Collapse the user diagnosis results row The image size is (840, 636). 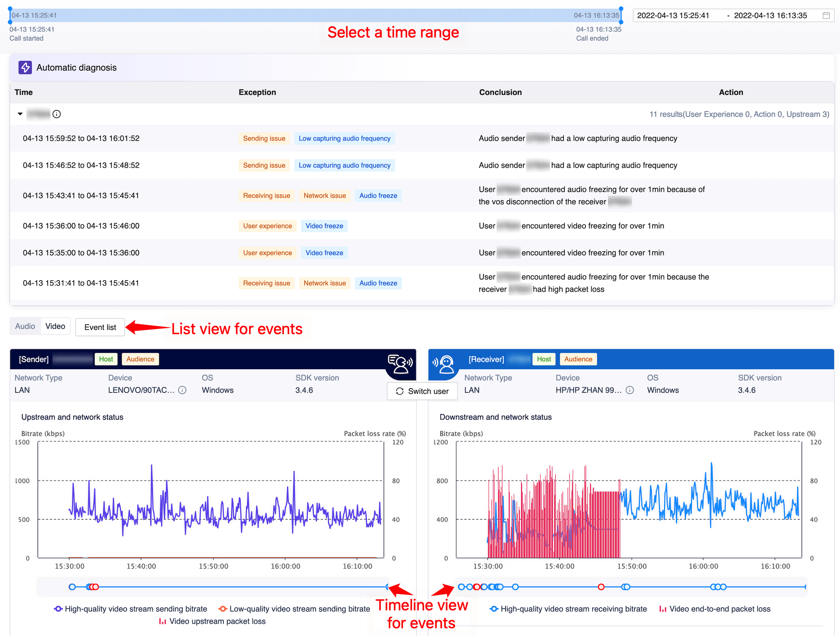click(x=20, y=114)
